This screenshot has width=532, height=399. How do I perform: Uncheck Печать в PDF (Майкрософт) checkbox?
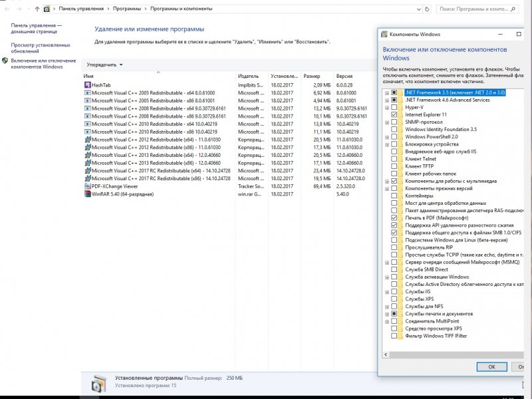(394, 218)
